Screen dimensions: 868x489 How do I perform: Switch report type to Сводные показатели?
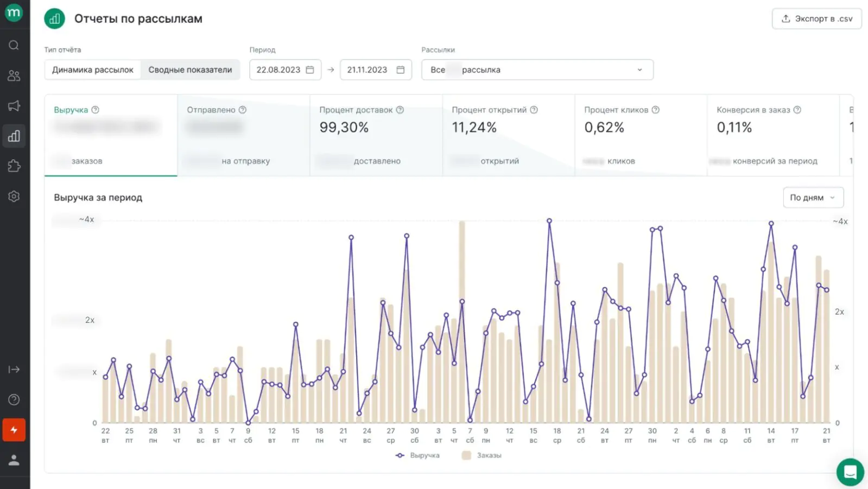(190, 69)
